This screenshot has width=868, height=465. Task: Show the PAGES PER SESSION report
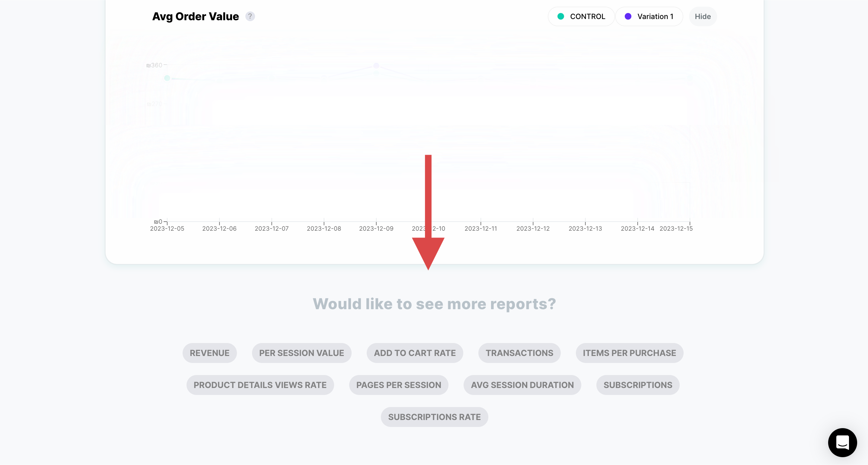[399, 385]
